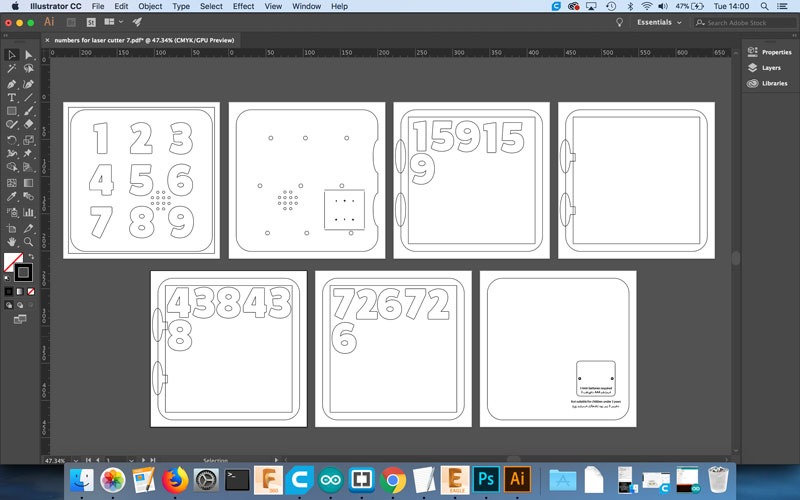Open the Illustrator CC application menu
800x500 pixels.
[x=56, y=6]
